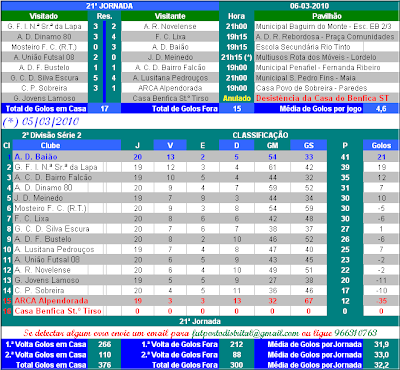This screenshot has height=370, width=400.
Task: Click the 'Clube' column header
Action: (x=50, y=145)
